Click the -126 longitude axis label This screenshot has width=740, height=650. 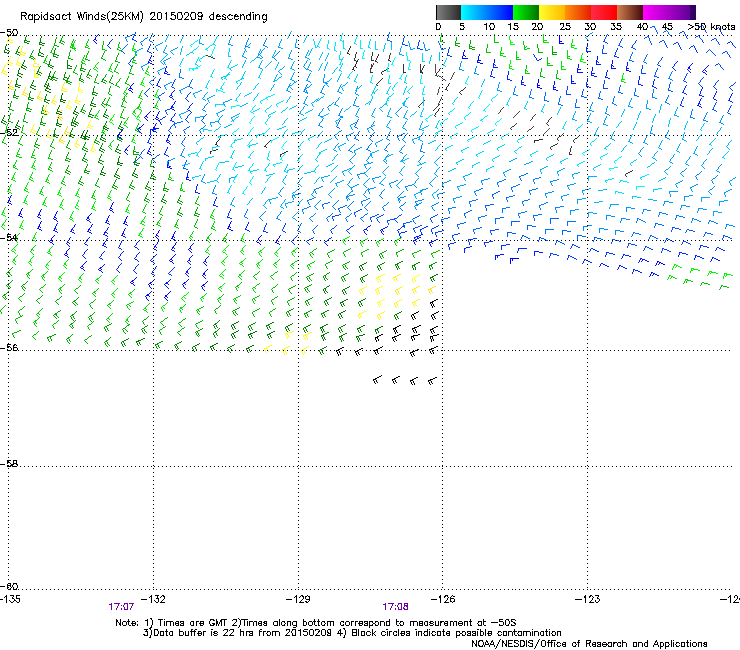tap(443, 599)
